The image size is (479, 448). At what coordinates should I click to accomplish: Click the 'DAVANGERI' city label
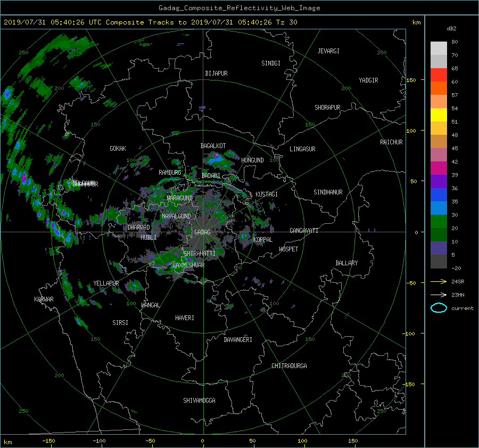click(x=238, y=340)
